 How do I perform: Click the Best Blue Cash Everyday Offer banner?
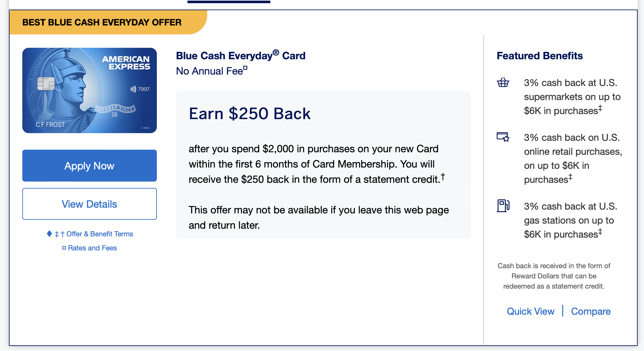pyautogui.click(x=102, y=22)
